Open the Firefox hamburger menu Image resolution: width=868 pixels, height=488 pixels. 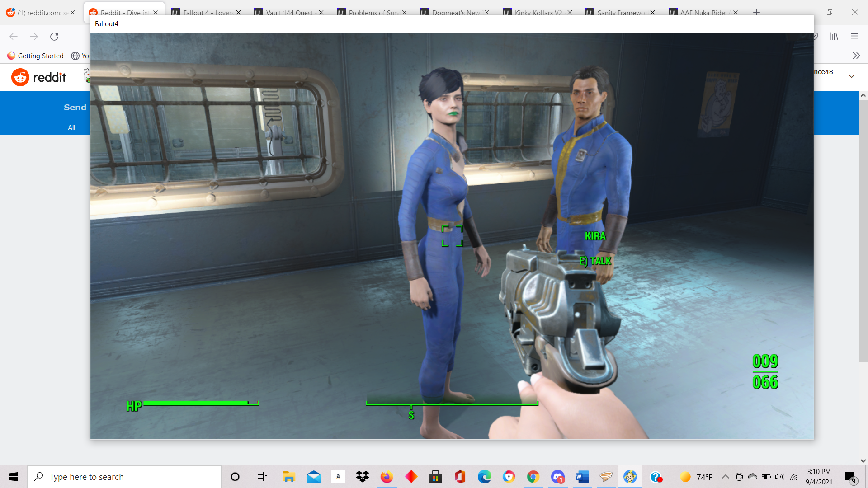[x=854, y=37]
